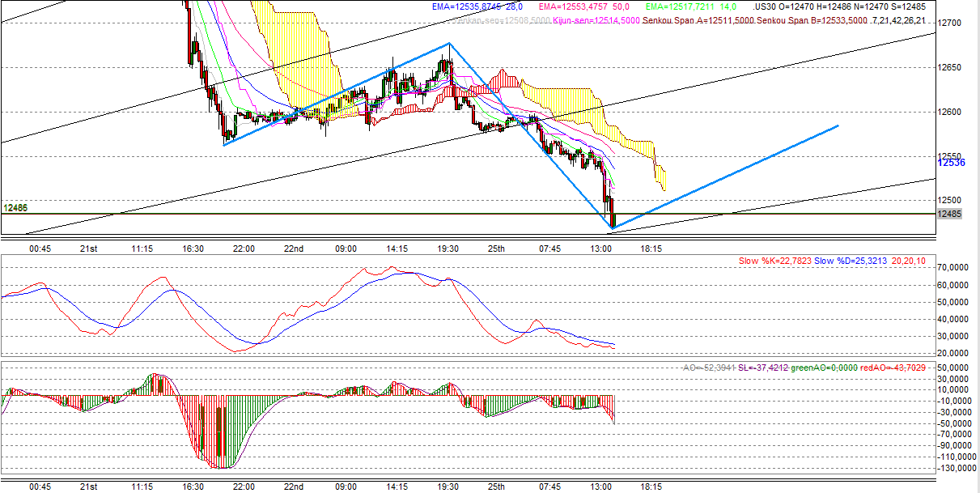This screenshot has width=980, height=493.
Task: Click the 12700 price axis label
Action: tap(948, 23)
